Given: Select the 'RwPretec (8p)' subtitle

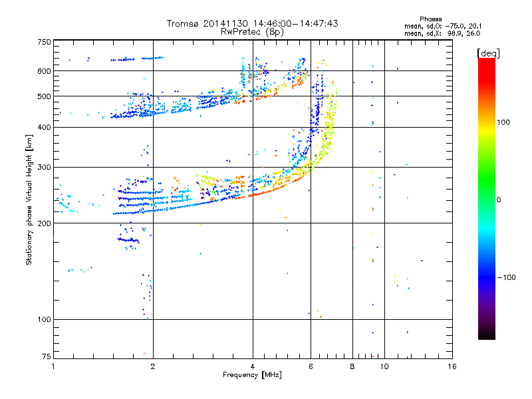Looking at the screenshot, I should point(253,32).
